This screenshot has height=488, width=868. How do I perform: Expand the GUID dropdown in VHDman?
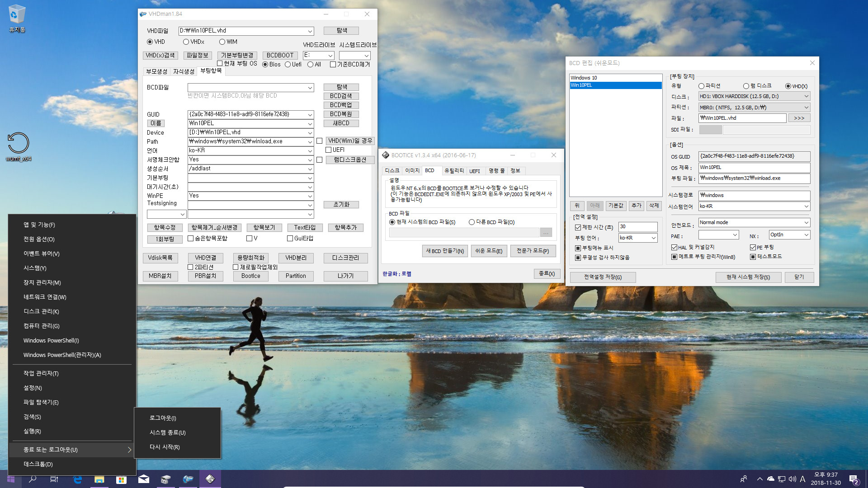point(310,114)
